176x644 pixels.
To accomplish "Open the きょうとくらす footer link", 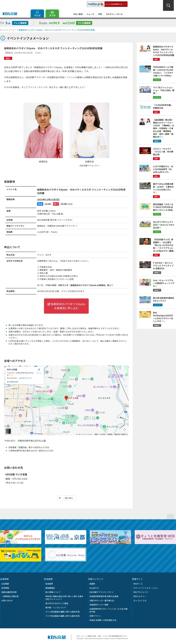I will tap(140, 600).
